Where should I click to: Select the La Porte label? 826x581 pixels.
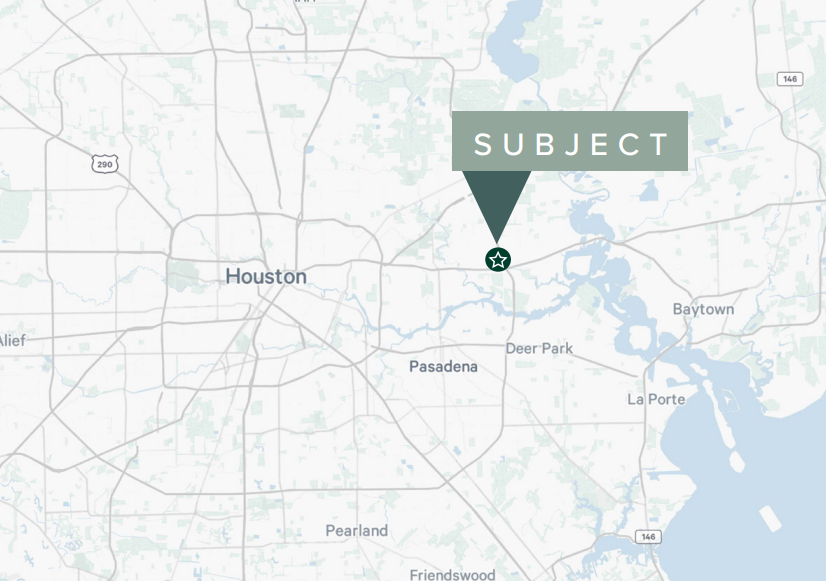tap(656, 399)
